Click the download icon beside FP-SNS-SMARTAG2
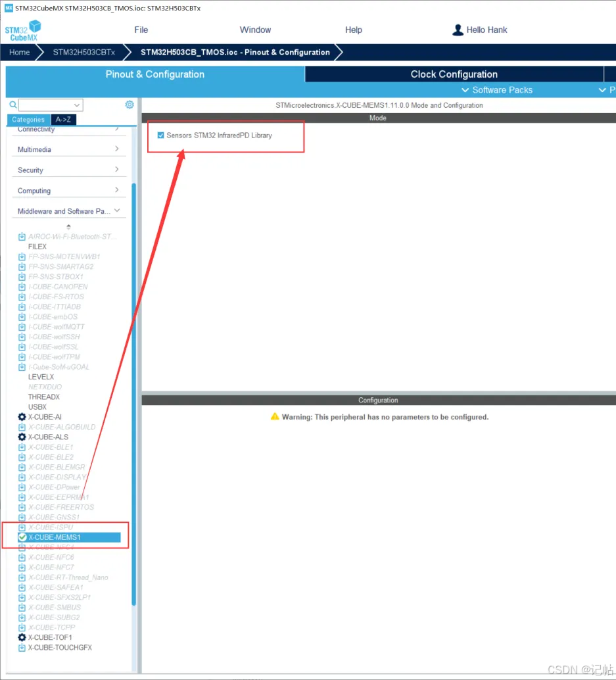The width and height of the screenshot is (616, 680). tap(22, 266)
